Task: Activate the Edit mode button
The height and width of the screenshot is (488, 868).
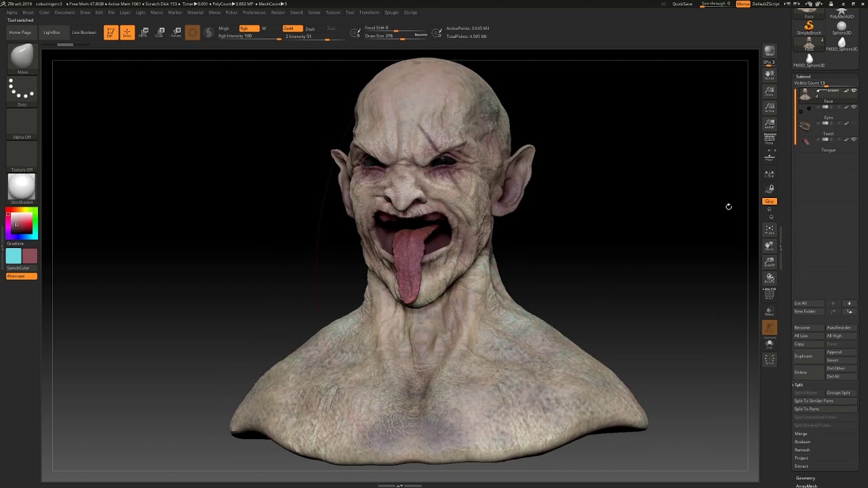Action: coord(111,33)
